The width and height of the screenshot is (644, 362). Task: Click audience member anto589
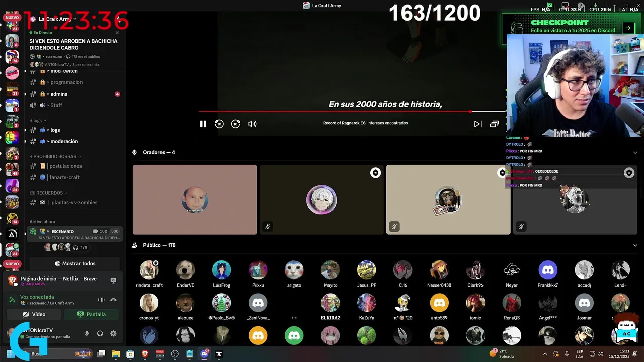point(439,307)
